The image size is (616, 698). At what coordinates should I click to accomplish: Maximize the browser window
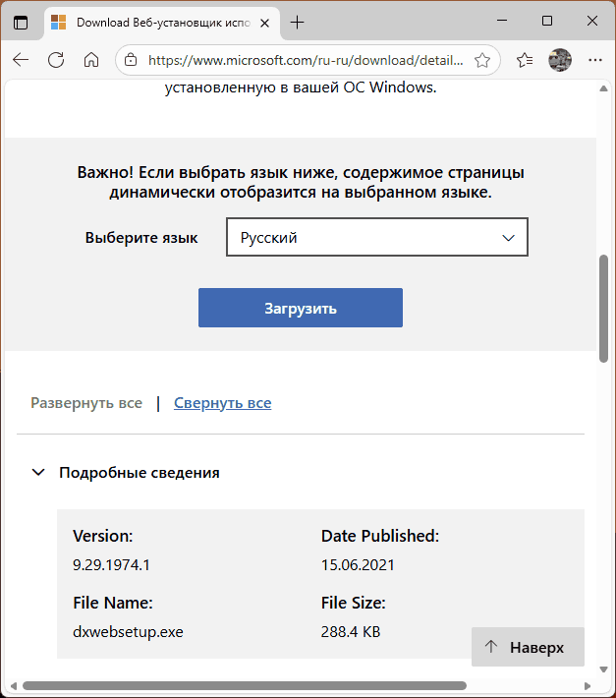[x=547, y=21]
